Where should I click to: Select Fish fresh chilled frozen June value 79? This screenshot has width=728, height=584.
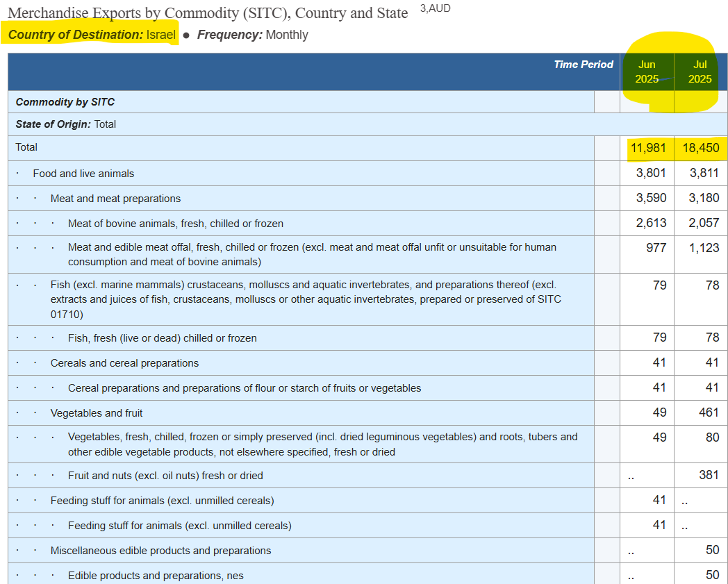(x=659, y=337)
